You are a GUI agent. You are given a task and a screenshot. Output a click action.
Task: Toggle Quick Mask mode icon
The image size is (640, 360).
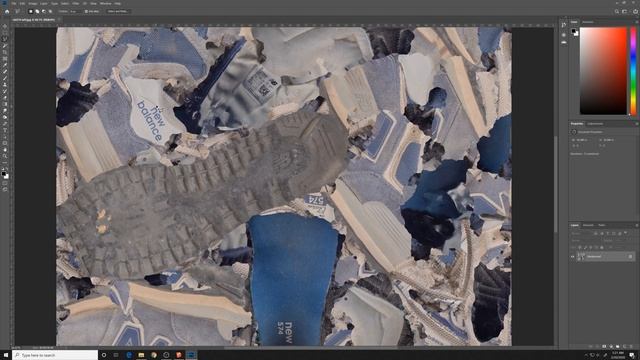click(5, 183)
